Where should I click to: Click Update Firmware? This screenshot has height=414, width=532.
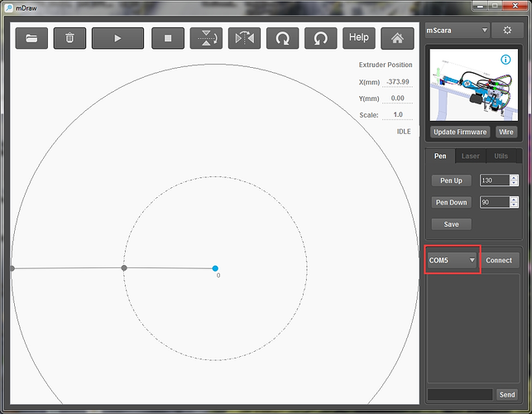tap(460, 132)
